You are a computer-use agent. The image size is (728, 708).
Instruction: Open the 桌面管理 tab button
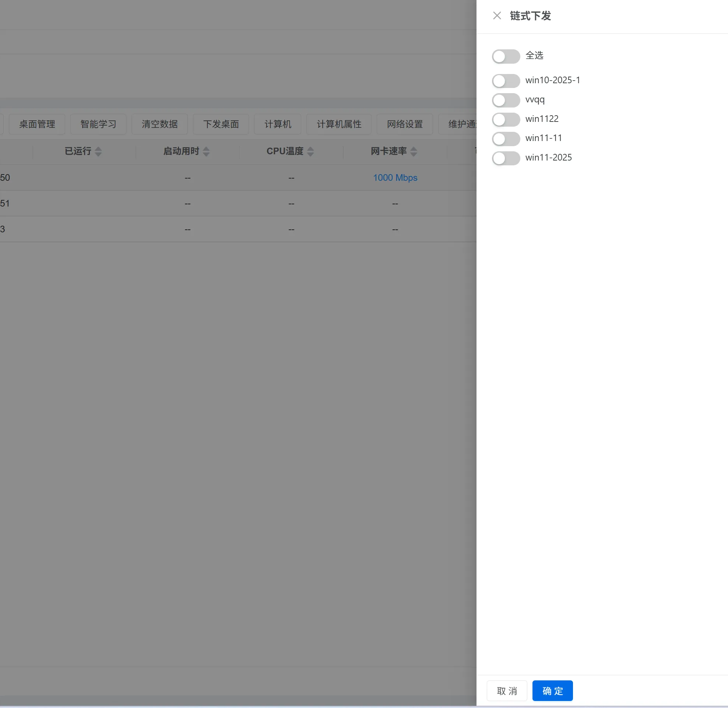tap(37, 124)
